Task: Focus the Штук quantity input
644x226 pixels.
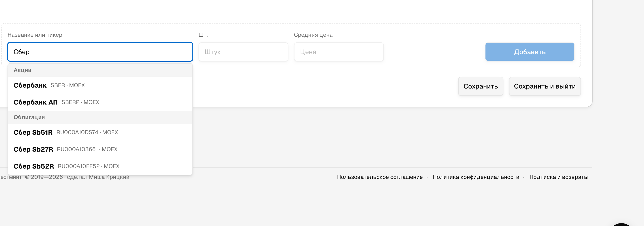Action: 243,52
